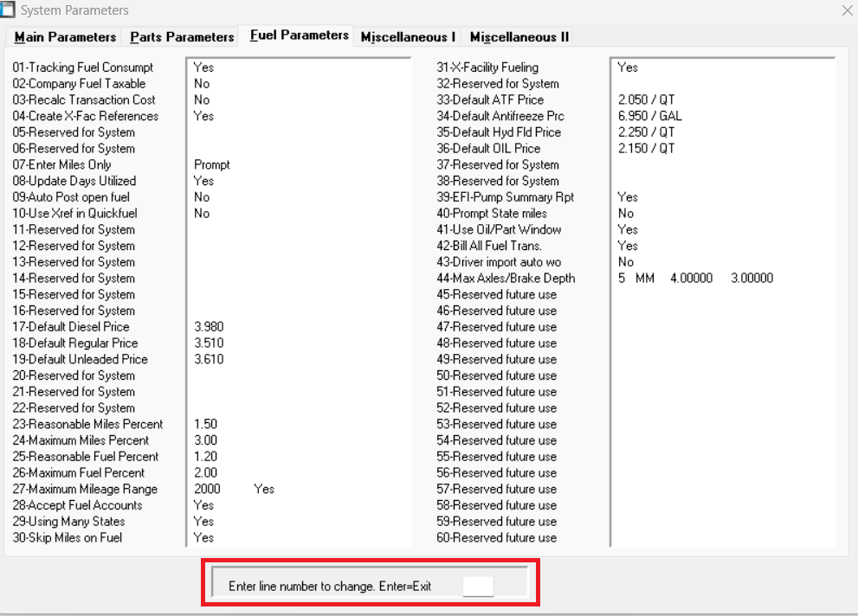Click the 07-Enter Miles Only Prompt value
The width and height of the screenshot is (858, 616).
(x=212, y=164)
